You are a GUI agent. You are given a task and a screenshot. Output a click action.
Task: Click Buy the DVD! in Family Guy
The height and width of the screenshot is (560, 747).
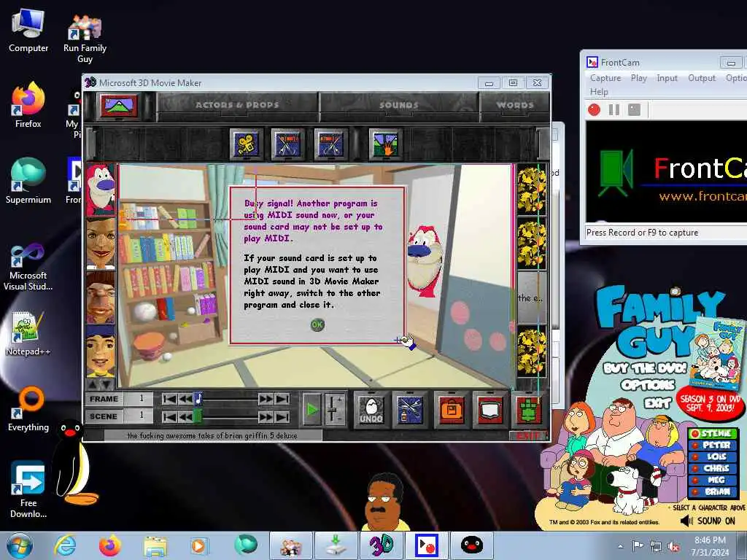click(646, 368)
